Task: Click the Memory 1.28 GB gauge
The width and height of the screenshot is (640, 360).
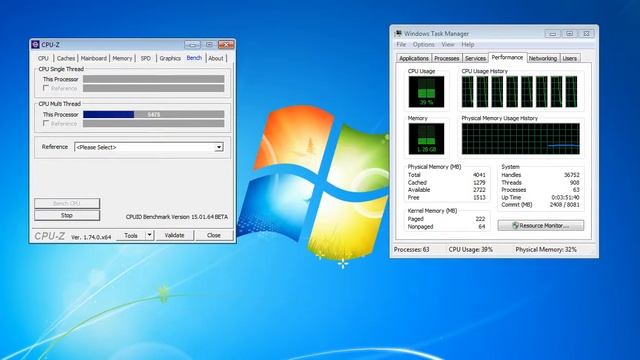Action: (x=426, y=139)
